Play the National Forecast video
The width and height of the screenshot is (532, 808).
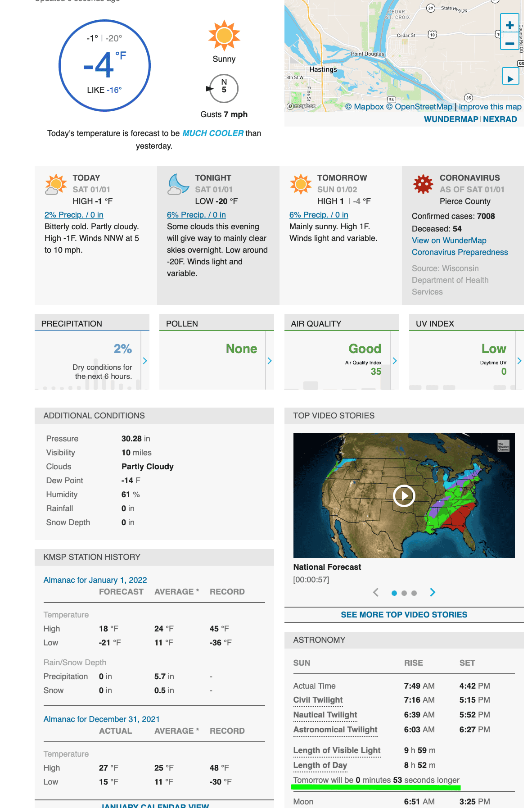(404, 496)
